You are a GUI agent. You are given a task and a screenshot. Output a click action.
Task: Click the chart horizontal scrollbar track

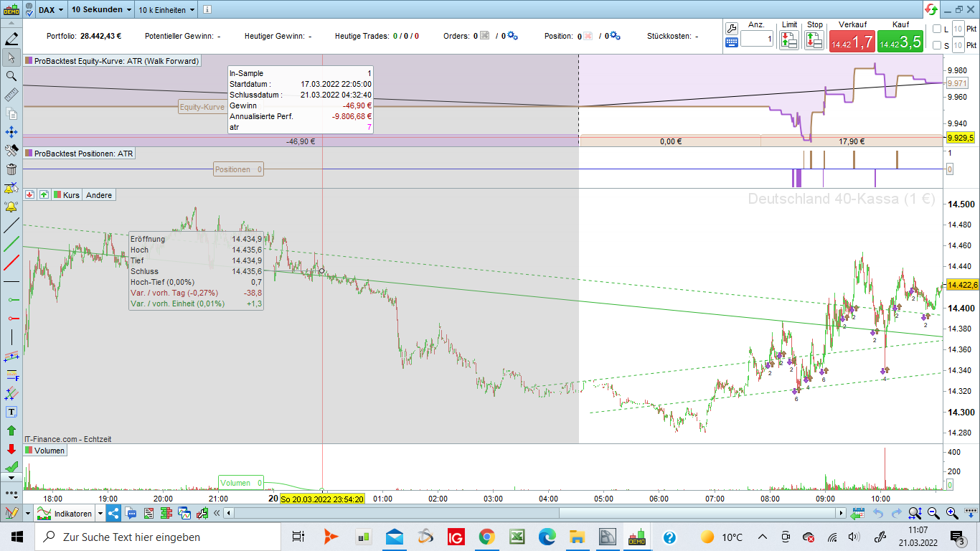click(535, 513)
